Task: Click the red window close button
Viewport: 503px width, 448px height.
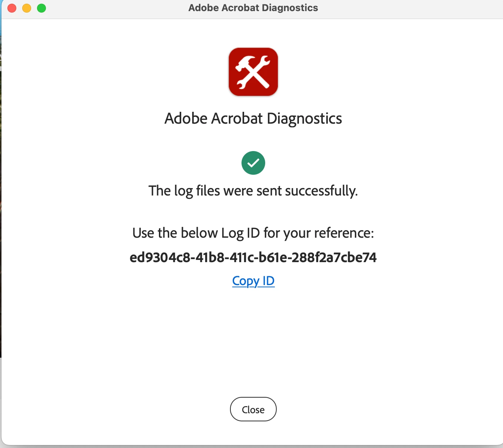Action: [x=12, y=8]
